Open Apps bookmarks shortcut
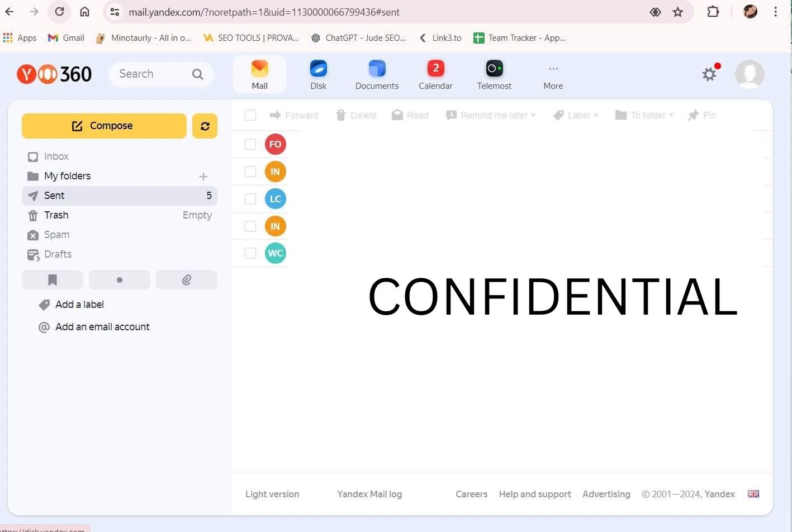The height and width of the screenshot is (532, 792). coord(20,38)
